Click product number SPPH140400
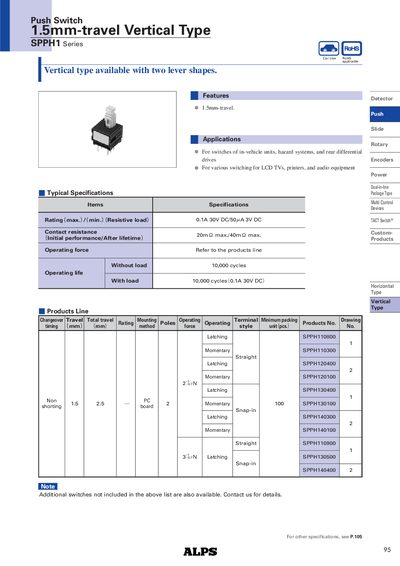Viewport: 400px width, 566px height. coord(319,470)
